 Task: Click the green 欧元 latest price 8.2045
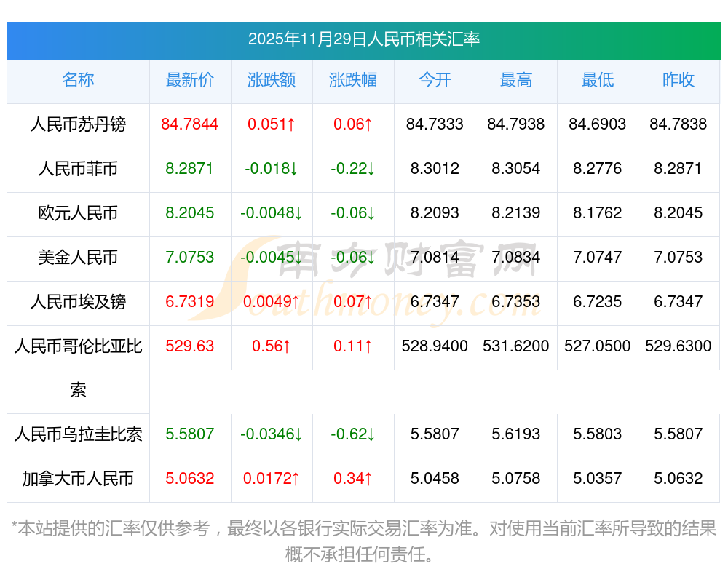[x=190, y=212]
